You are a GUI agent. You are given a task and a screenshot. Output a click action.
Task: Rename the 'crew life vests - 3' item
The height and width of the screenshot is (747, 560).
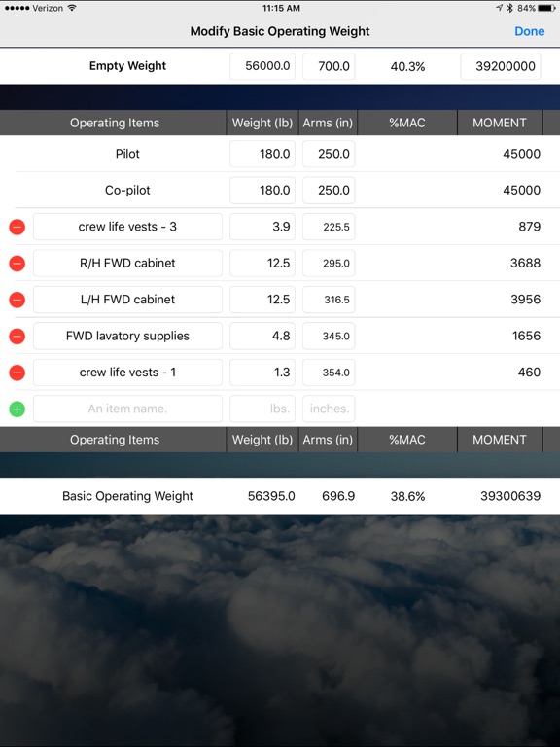[x=127, y=227]
